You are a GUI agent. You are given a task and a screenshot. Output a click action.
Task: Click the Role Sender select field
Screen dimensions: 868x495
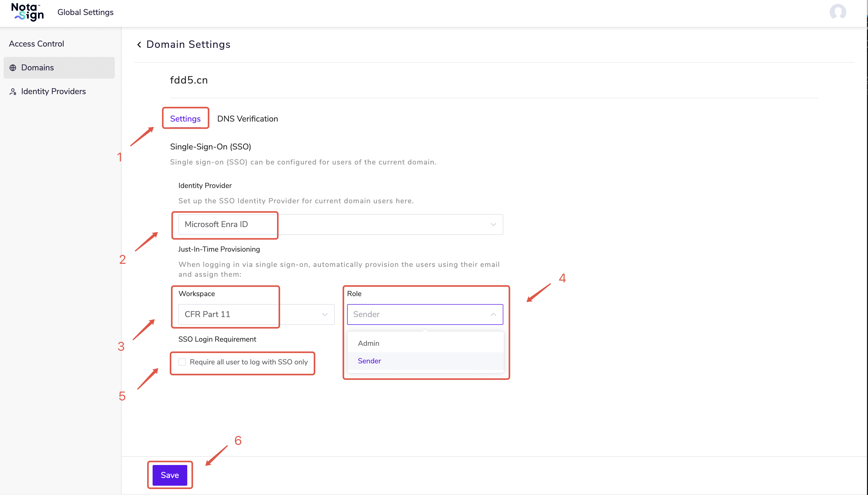(x=418, y=314)
